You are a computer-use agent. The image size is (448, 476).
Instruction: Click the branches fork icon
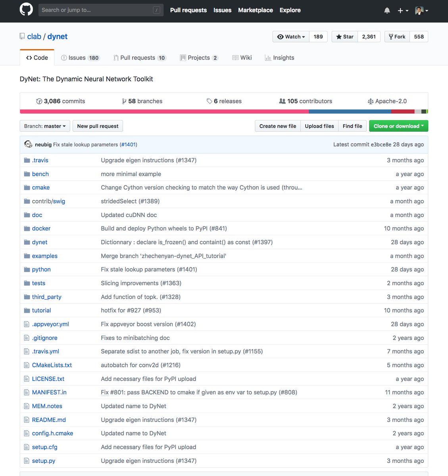point(124,101)
